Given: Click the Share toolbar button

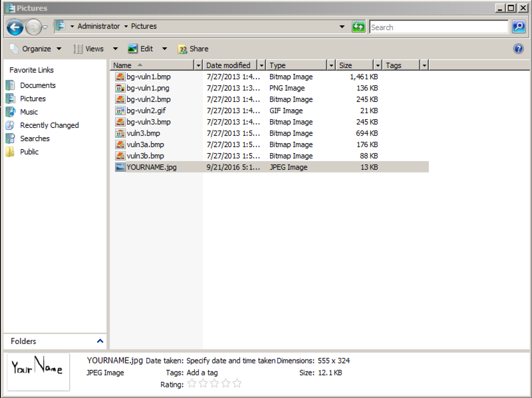Looking at the screenshot, I should (193, 49).
